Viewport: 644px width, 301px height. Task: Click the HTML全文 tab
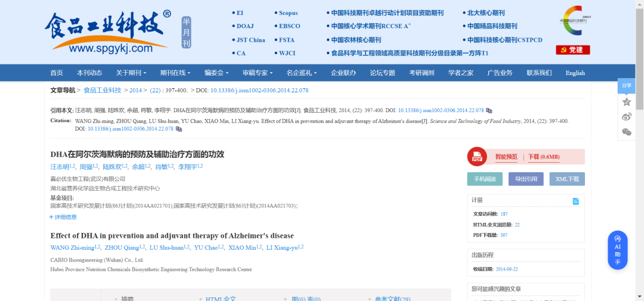coord(221,299)
